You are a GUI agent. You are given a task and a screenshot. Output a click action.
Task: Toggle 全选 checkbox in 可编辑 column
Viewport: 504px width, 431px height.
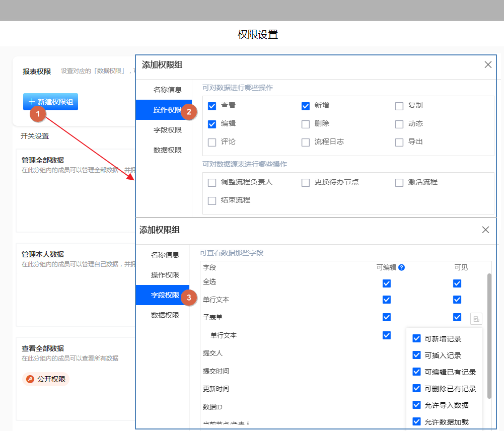[387, 283]
